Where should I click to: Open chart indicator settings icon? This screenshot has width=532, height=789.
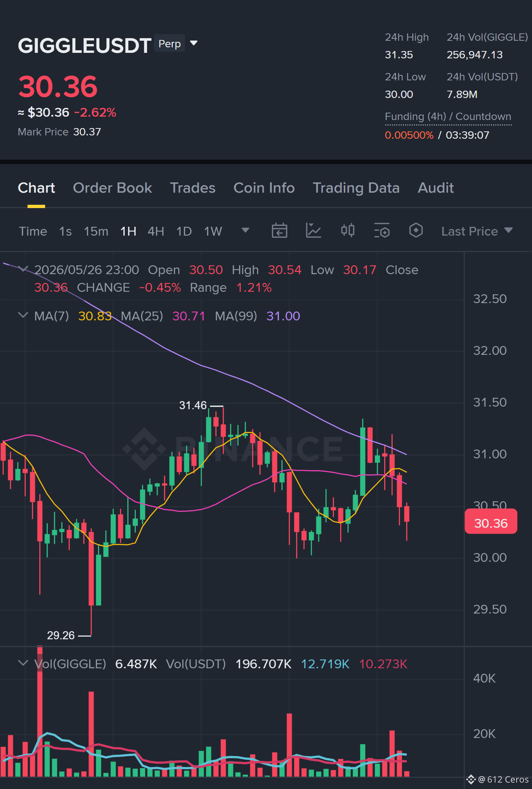(382, 231)
